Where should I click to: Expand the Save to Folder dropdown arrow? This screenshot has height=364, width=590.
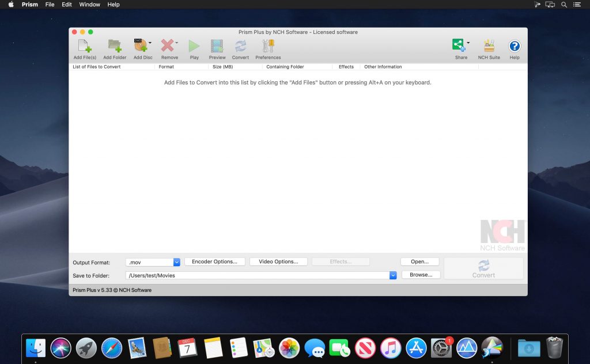(x=393, y=275)
